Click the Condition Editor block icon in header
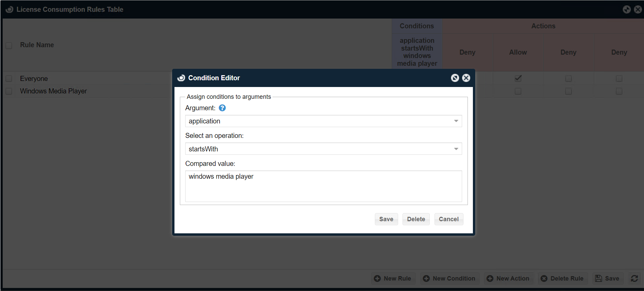The height and width of the screenshot is (291, 644). click(x=455, y=78)
